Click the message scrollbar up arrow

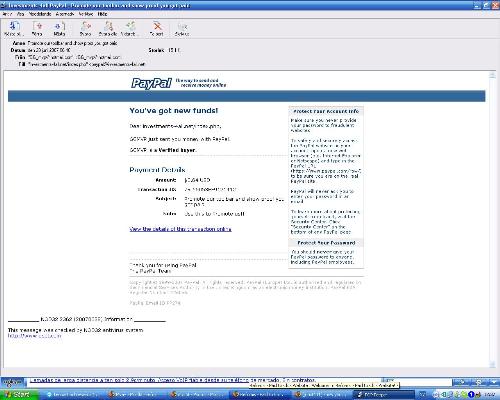coord(492,75)
